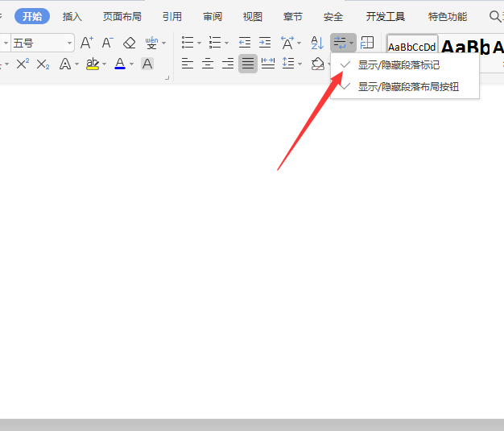
Task: Apply the text highlight color
Action: (x=93, y=64)
